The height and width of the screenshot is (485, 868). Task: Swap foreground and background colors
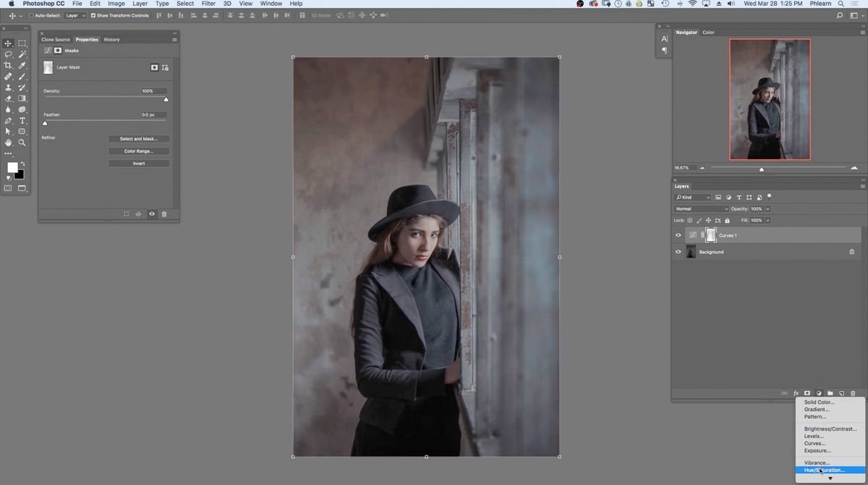tap(22, 164)
